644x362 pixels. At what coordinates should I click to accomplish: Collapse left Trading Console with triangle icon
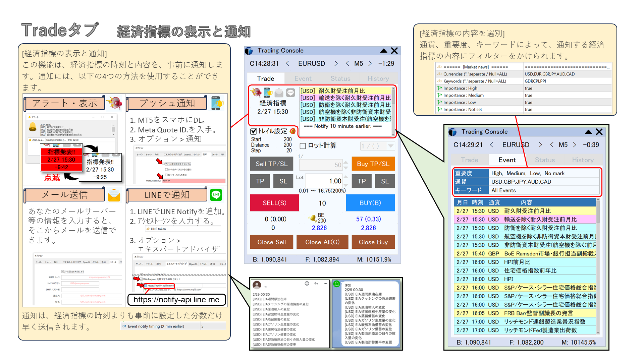(384, 51)
